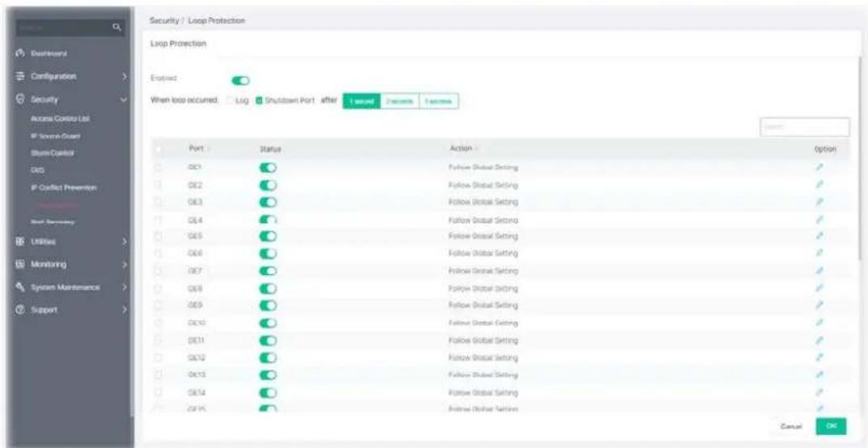Edit GE12 loop protection settings
The image size is (868, 448).
coord(819,357)
